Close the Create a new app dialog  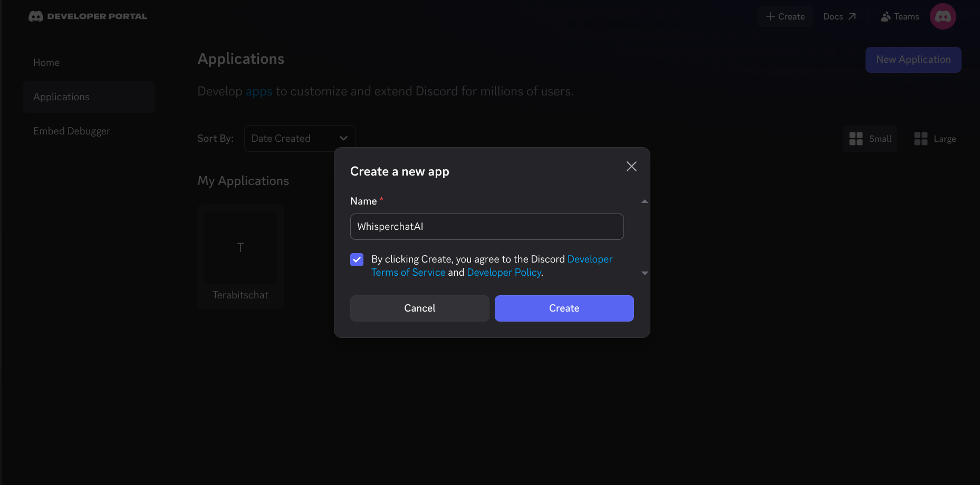click(x=631, y=167)
